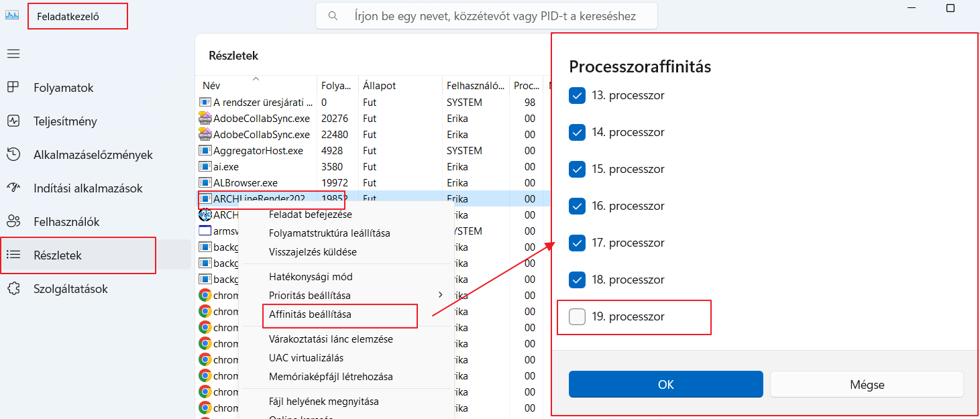This screenshot has width=980, height=419.
Task: Click the CPU value 98 of idle process
Action: click(530, 103)
